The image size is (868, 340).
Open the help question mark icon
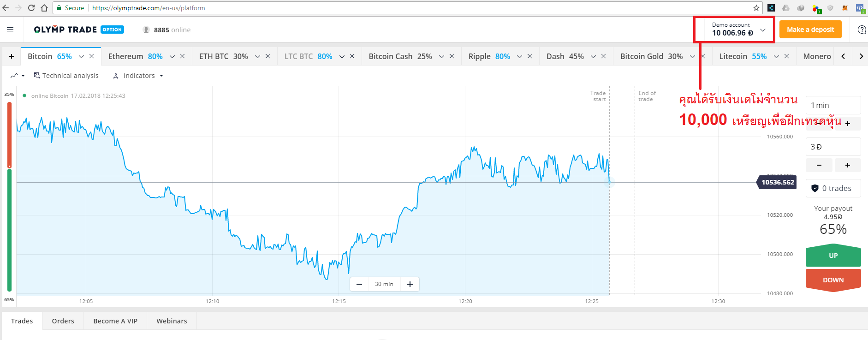862,30
